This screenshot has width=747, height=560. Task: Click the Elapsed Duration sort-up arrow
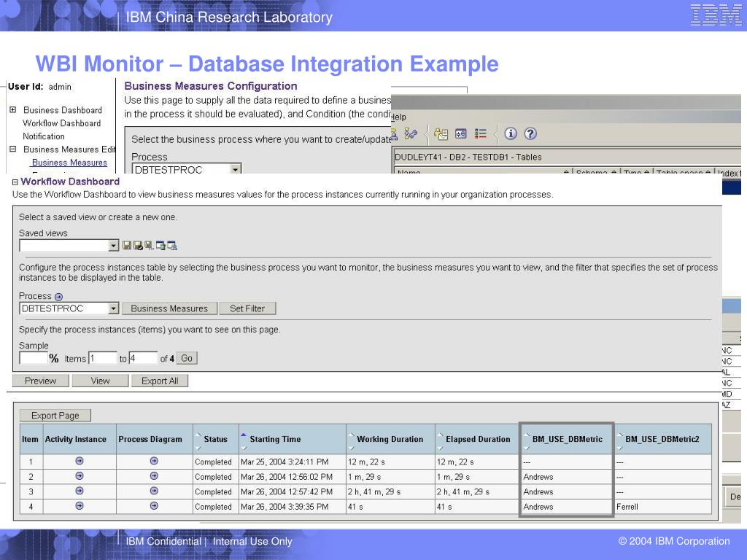pos(441,435)
